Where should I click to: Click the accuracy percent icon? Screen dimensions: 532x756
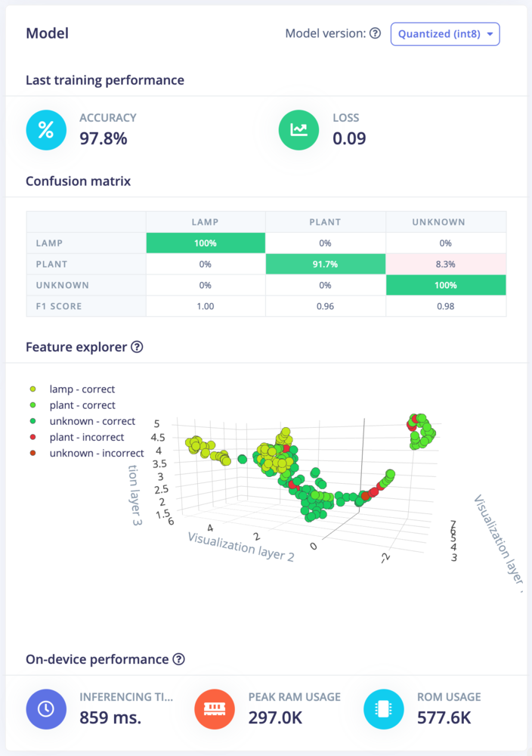[x=46, y=130]
